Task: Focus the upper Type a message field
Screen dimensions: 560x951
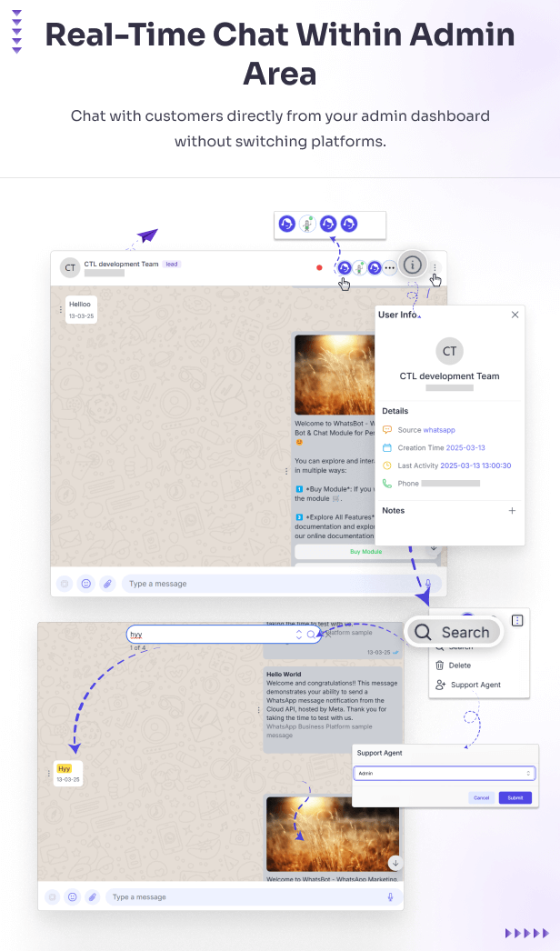Action: pos(264,584)
